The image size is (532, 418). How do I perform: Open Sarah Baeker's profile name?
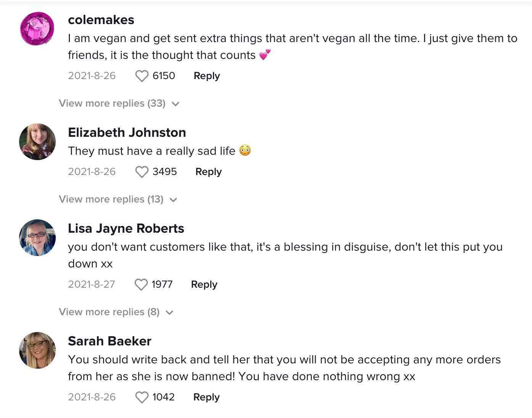[110, 341]
